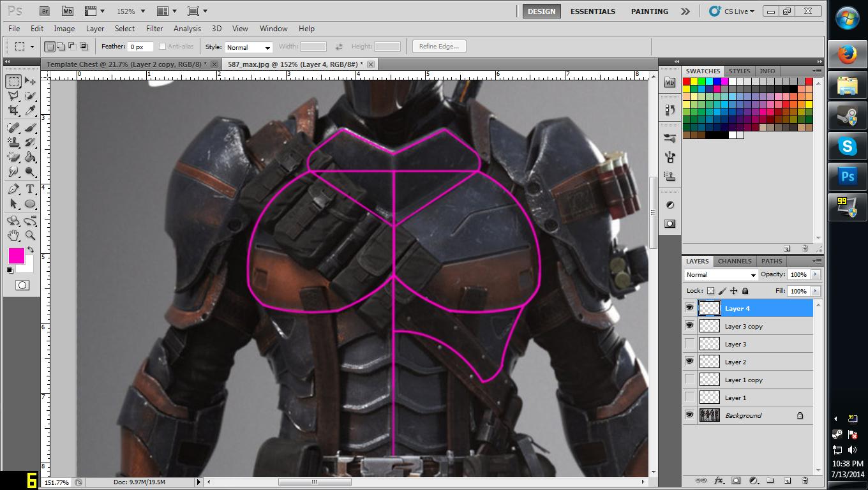This screenshot has height=490, width=868.
Task: Hide Layer 3 copy visibility eye
Action: pos(689,326)
